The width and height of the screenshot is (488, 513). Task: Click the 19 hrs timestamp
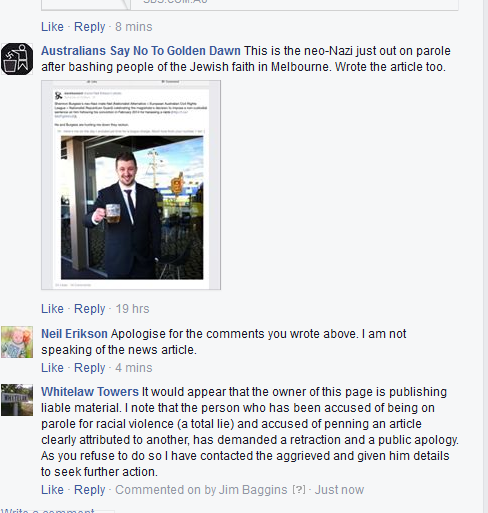click(132, 309)
